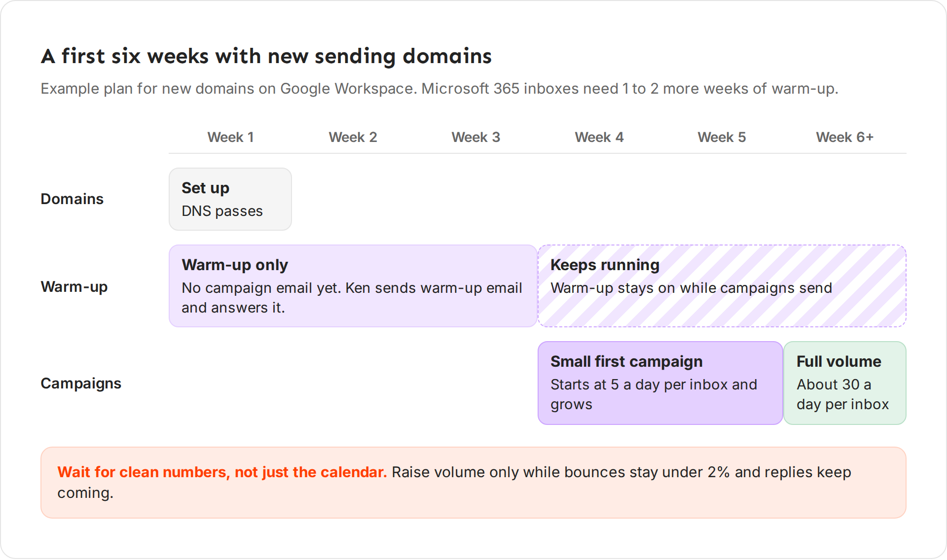Open the 'Set up' DNS passes block
This screenshot has width=947, height=560.
(x=230, y=199)
